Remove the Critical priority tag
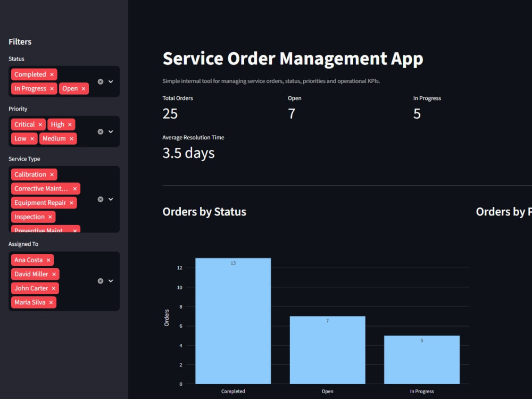Image resolution: width=532 pixels, height=399 pixels. point(40,124)
